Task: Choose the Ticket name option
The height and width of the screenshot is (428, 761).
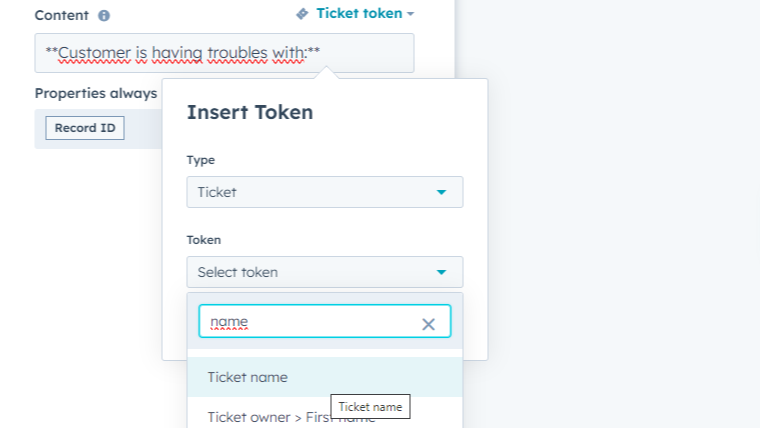Action: 248,377
